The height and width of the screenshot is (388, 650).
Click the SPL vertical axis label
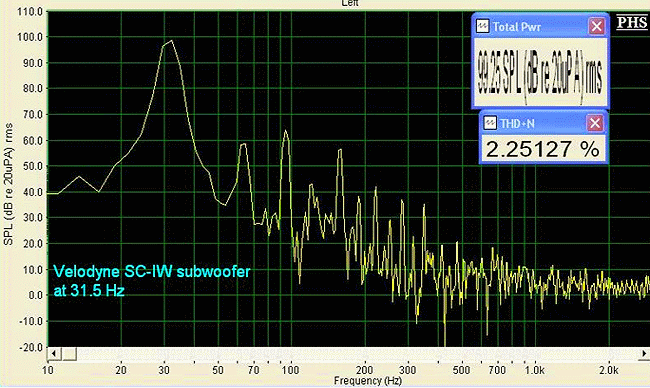(x=8, y=184)
